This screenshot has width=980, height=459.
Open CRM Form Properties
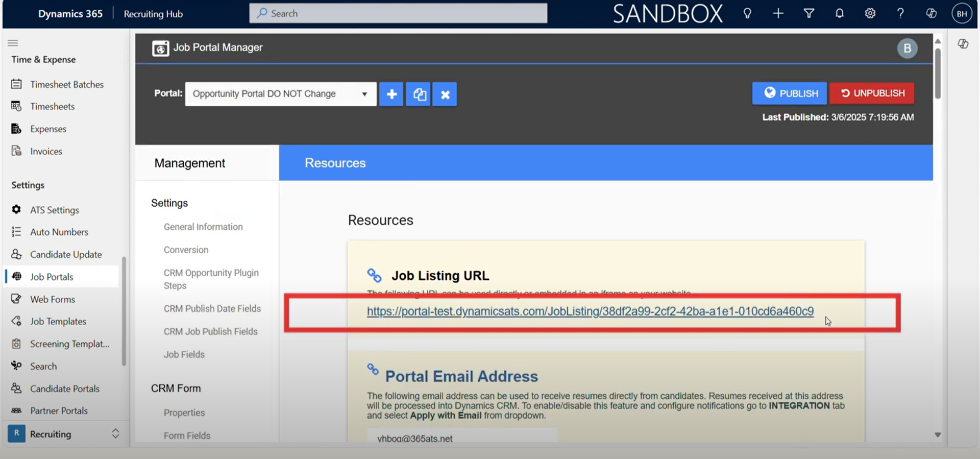[184, 413]
